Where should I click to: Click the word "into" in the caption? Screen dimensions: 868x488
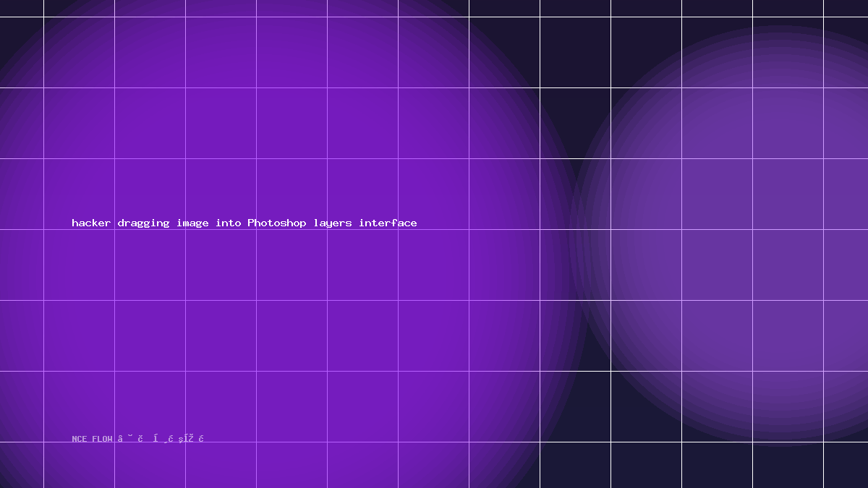[229, 223]
